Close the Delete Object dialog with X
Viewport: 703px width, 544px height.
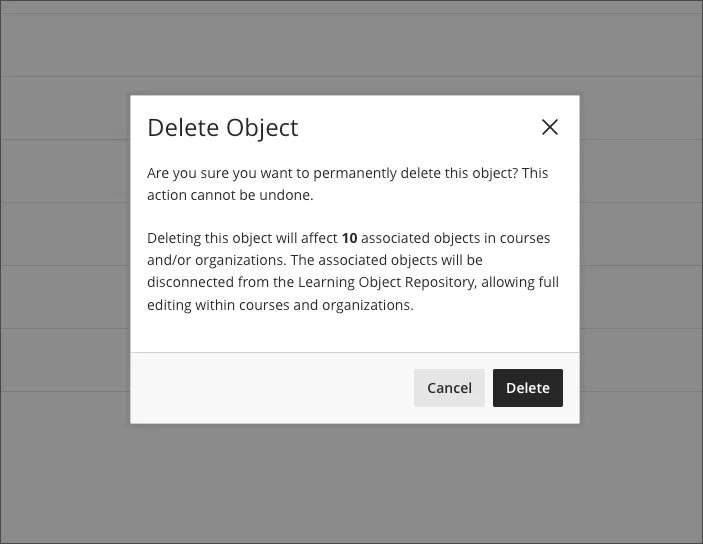(549, 127)
